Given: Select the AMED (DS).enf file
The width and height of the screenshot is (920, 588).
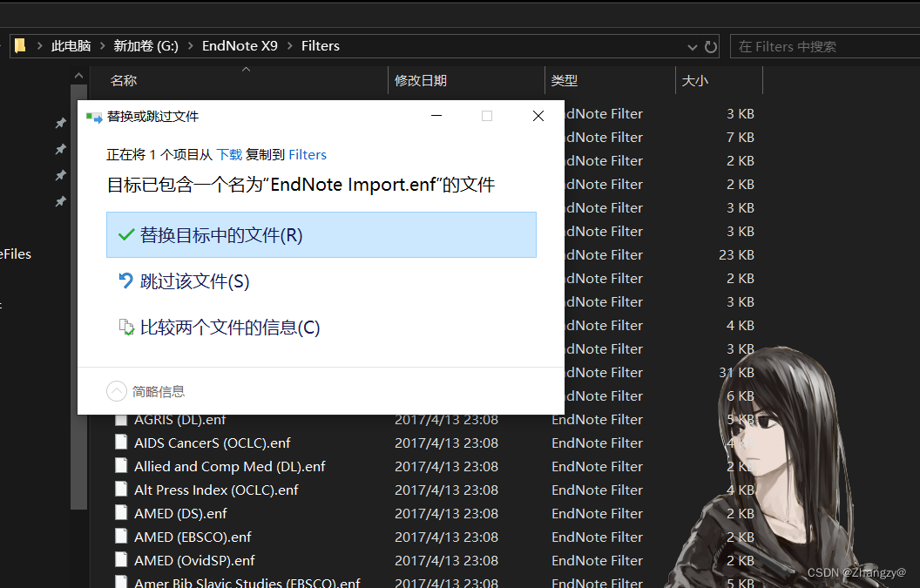Looking at the screenshot, I should click(180, 513).
